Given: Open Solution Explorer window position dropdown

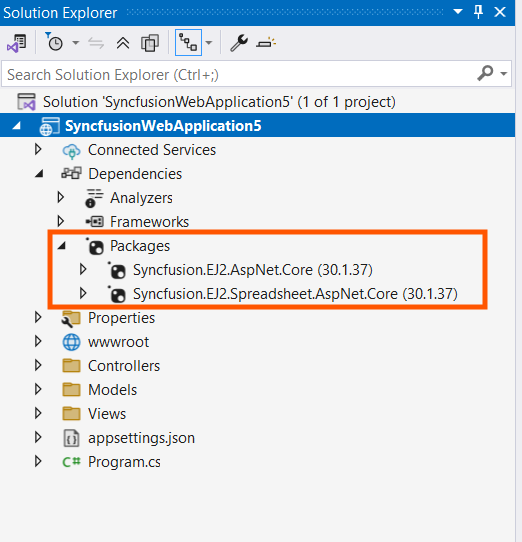Looking at the screenshot, I should pyautogui.click(x=458, y=12).
